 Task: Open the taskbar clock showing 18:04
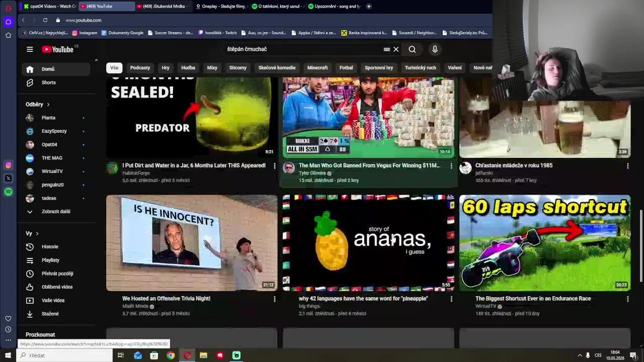click(615, 355)
